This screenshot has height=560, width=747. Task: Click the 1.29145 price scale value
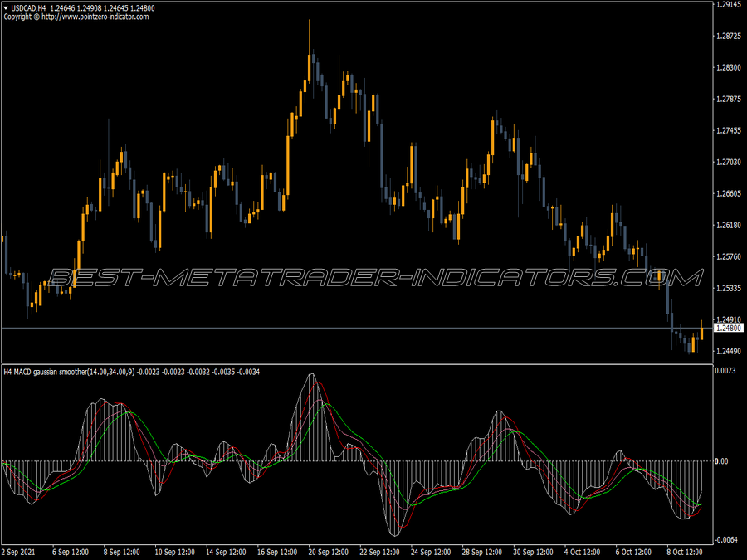point(729,4)
